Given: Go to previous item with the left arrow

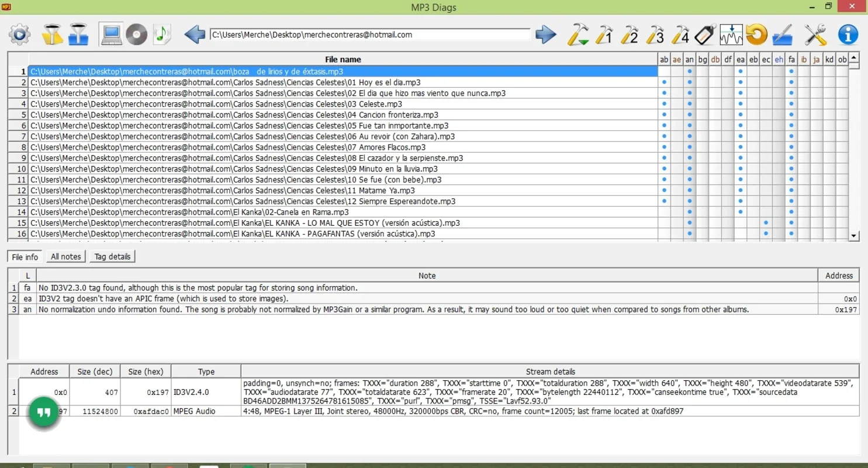Looking at the screenshot, I should pyautogui.click(x=195, y=35).
